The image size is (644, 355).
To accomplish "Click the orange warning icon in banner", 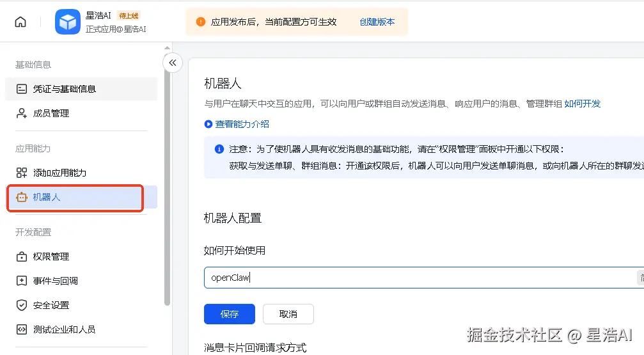I will point(200,22).
